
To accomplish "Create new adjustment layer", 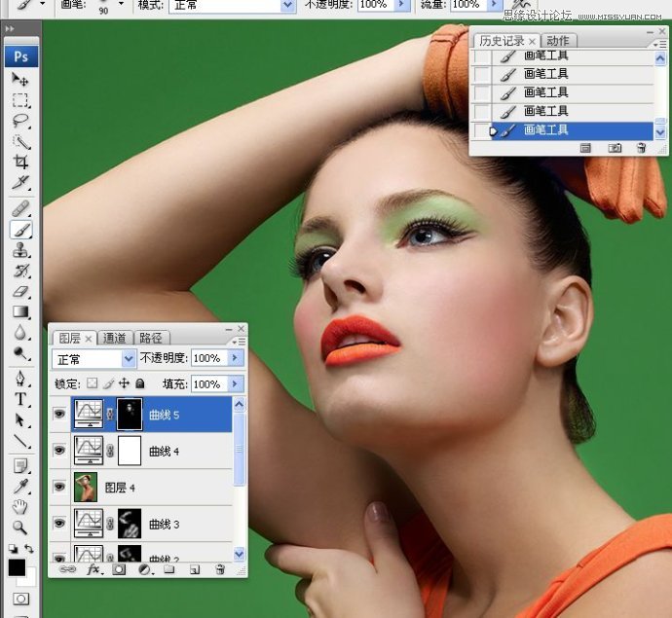I will point(145,569).
